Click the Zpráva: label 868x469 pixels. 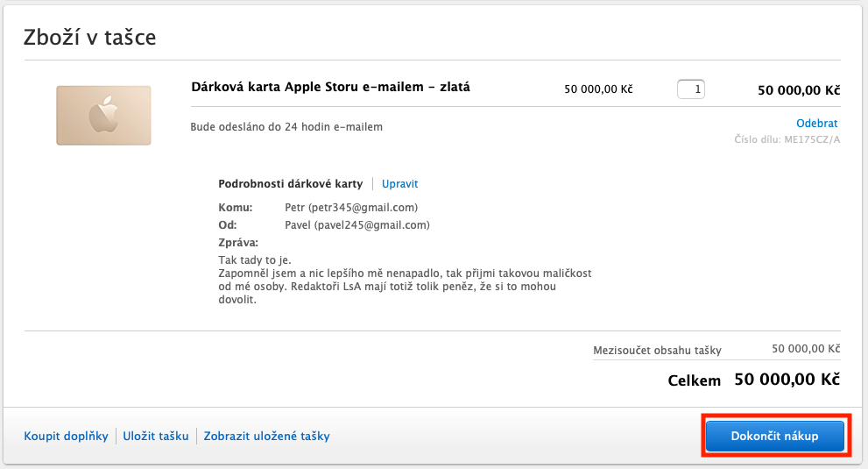[x=238, y=243]
